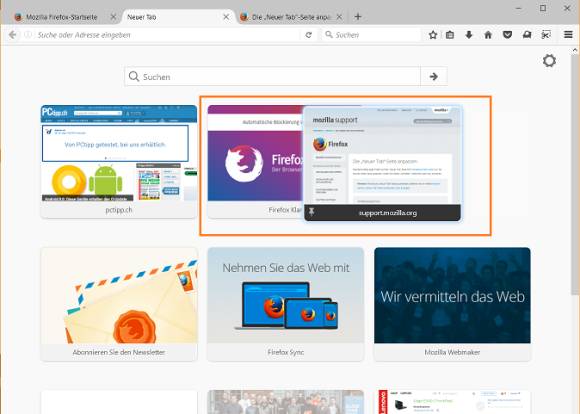Open the Lenovo shop tile
The image size is (580, 414).
point(452,402)
